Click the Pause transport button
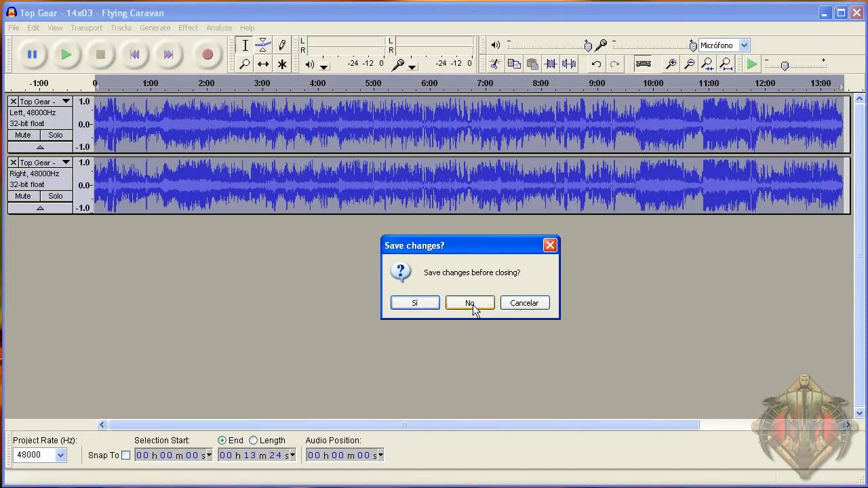868x488 pixels. click(32, 54)
